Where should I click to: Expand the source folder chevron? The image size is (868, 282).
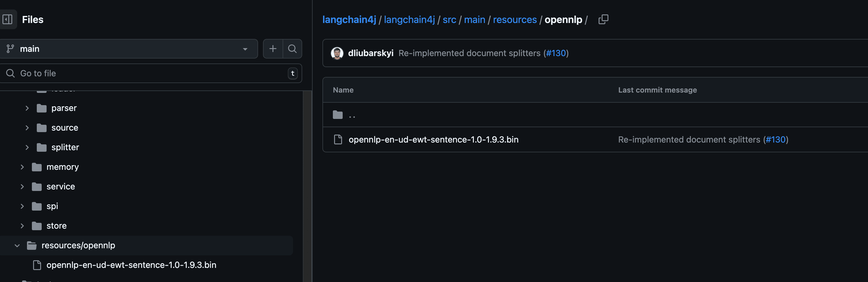[x=27, y=128]
